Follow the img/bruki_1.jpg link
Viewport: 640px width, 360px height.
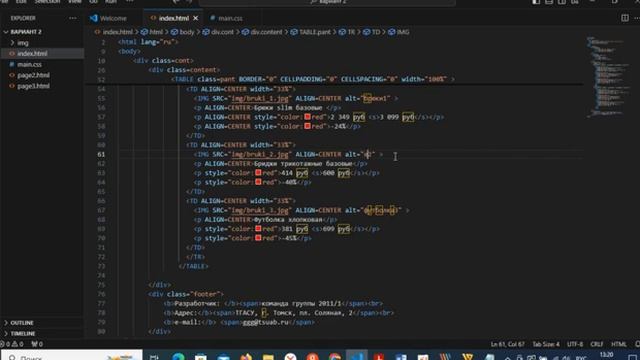[x=260, y=98]
